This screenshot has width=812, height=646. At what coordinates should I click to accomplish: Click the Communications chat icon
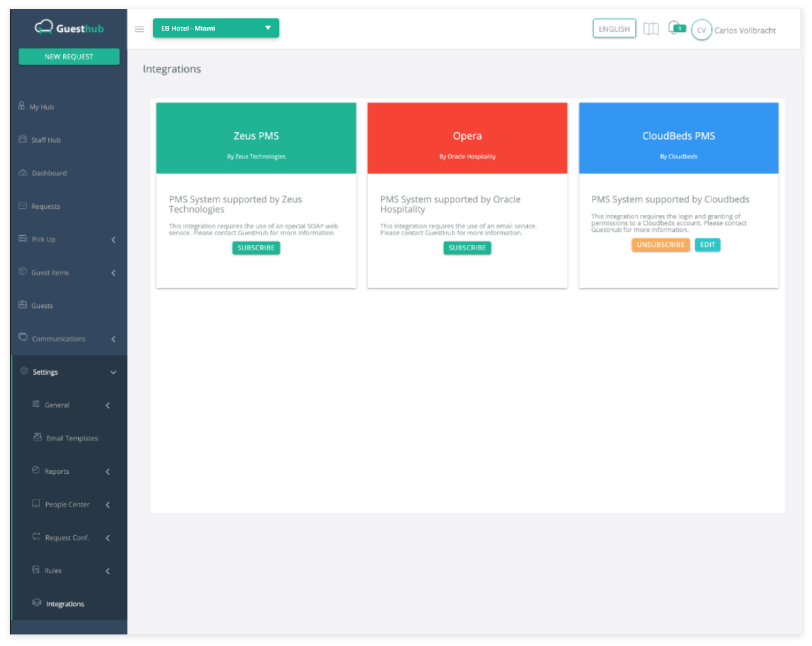point(23,337)
